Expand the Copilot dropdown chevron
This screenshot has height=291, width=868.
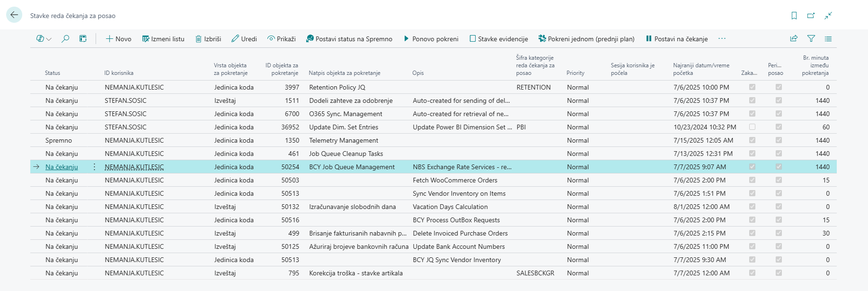[49, 39]
